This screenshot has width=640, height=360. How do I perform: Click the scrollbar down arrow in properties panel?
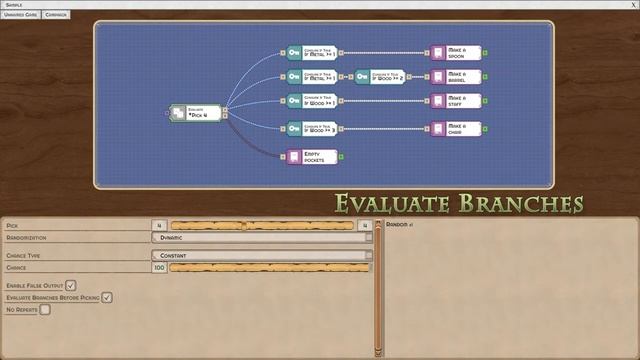pos(378,352)
